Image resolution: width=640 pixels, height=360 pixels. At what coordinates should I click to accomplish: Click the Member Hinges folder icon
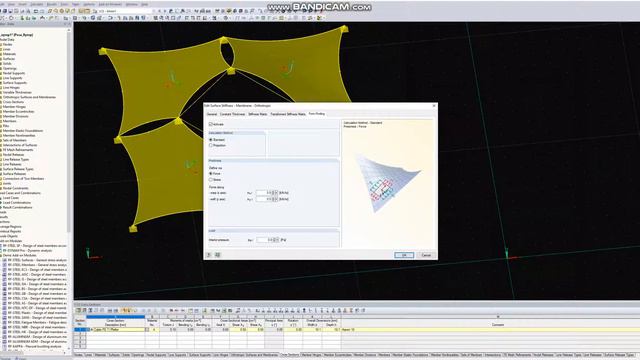[1, 107]
